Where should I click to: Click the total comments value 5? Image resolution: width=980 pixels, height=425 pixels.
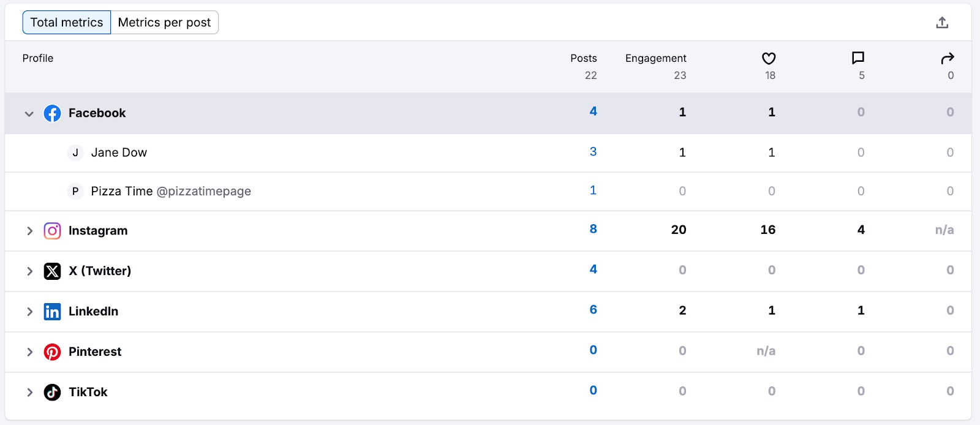click(862, 75)
